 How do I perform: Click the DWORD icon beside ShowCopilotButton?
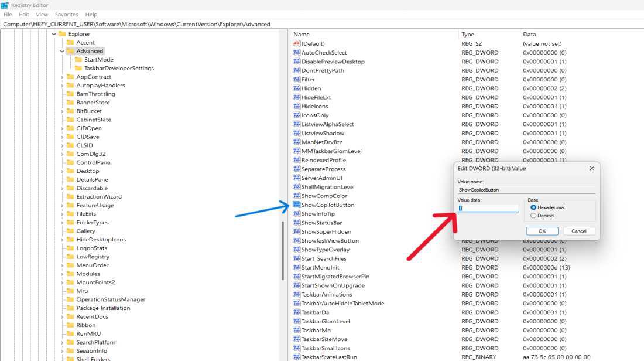click(297, 205)
